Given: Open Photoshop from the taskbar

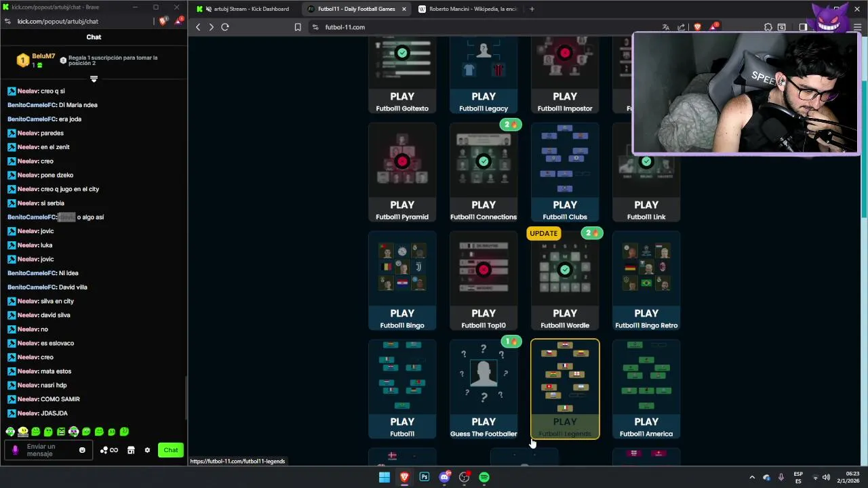Looking at the screenshot, I should click(x=425, y=477).
